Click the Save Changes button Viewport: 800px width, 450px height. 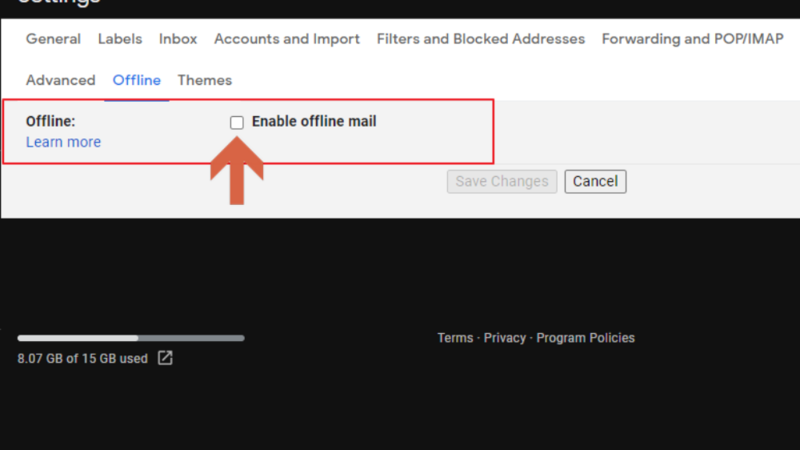[x=502, y=182]
